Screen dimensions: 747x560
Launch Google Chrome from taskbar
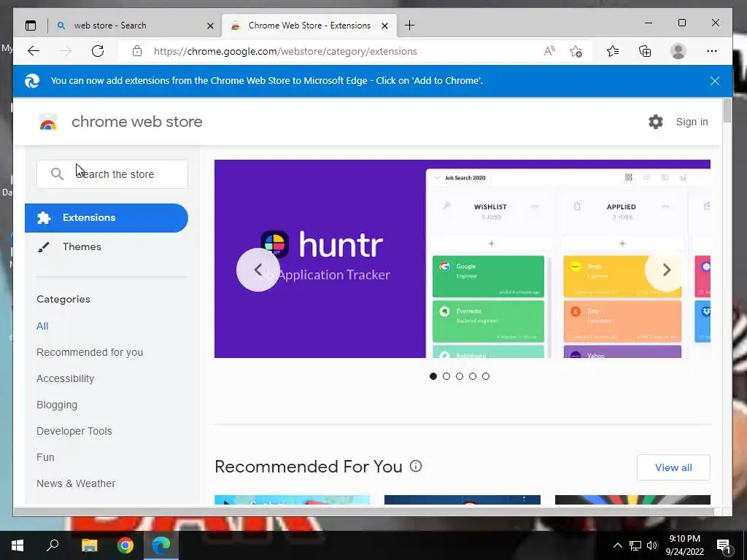(x=125, y=545)
